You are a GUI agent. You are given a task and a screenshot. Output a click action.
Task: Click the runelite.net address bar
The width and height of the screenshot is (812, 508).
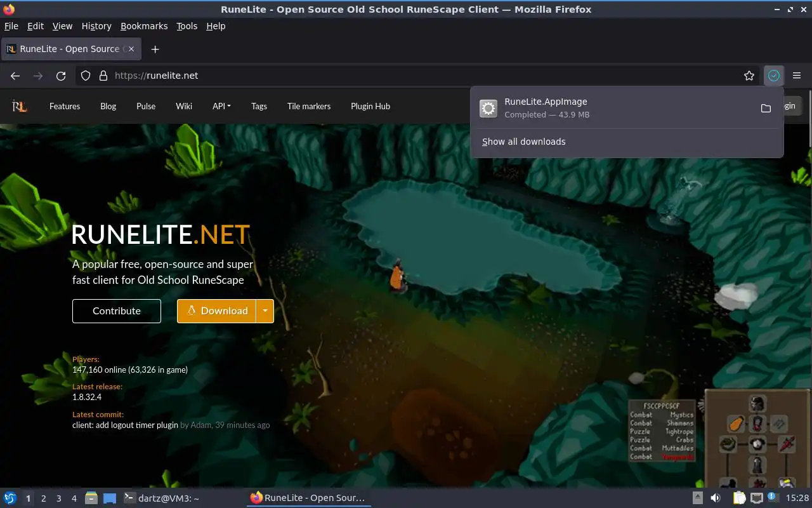click(419, 76)
